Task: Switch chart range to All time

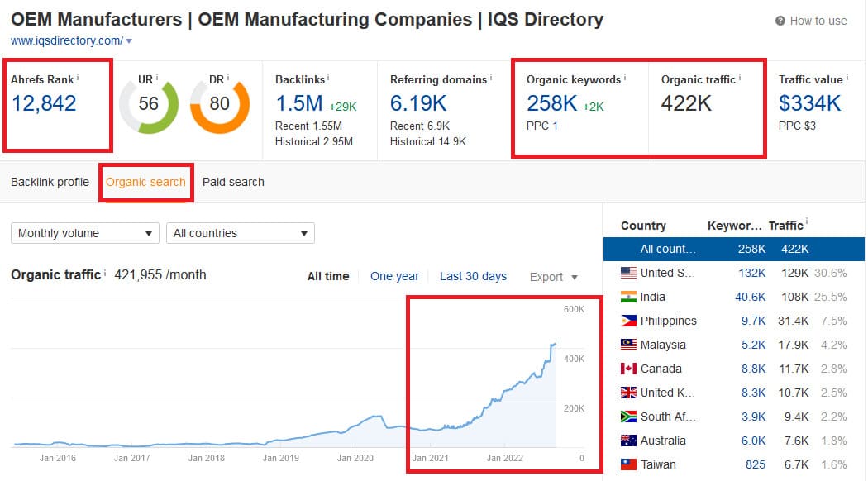Action: click(328, 277)
